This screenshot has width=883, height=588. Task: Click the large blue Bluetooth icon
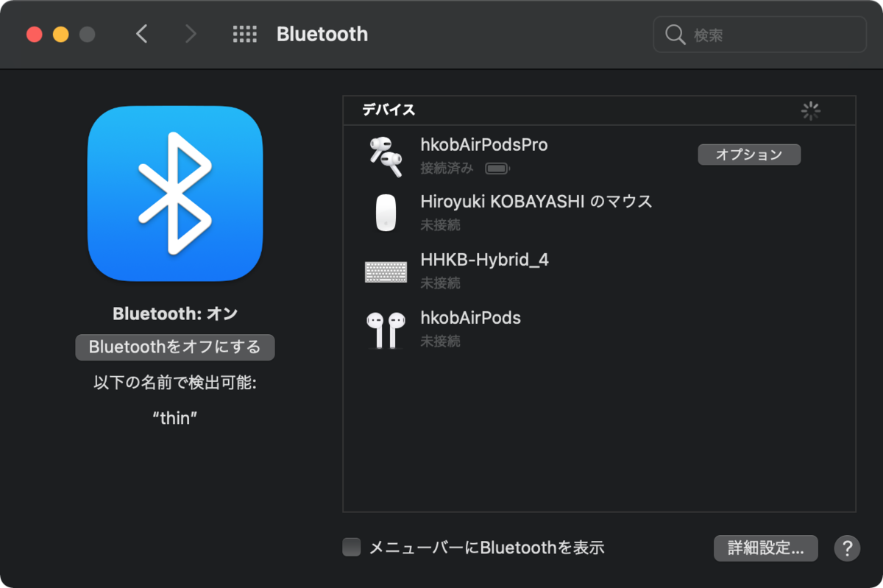click(x=174, y=193)
